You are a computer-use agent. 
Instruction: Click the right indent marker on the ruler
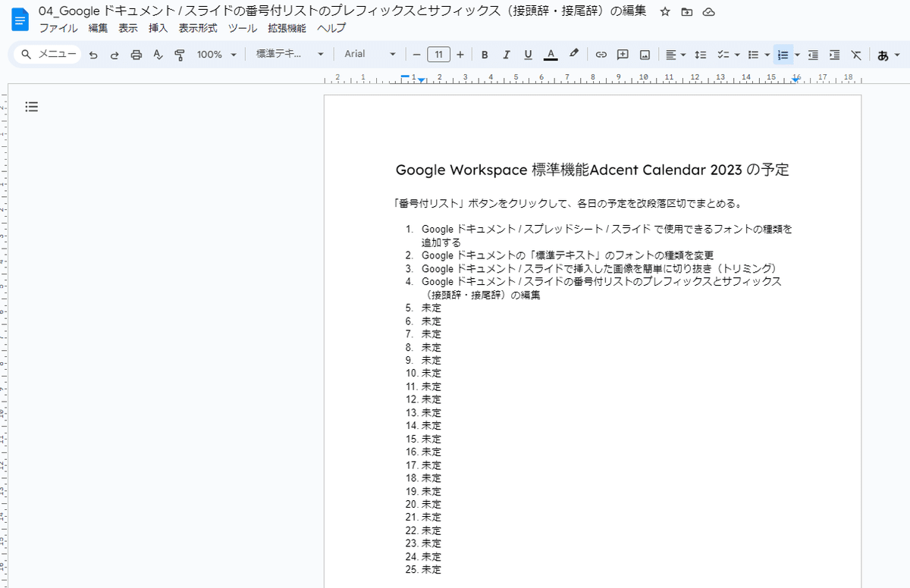(794, 80)
